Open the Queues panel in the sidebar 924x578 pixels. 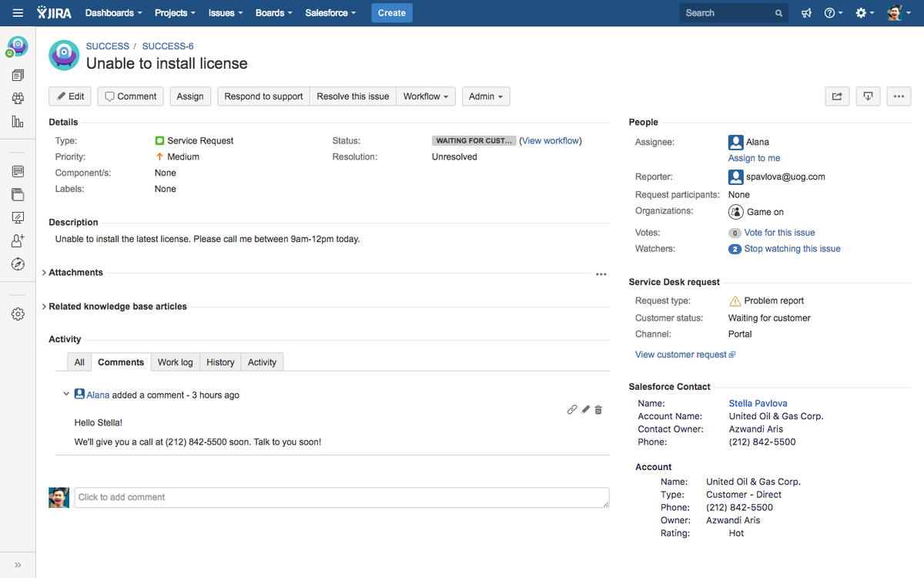click(18, 75)
